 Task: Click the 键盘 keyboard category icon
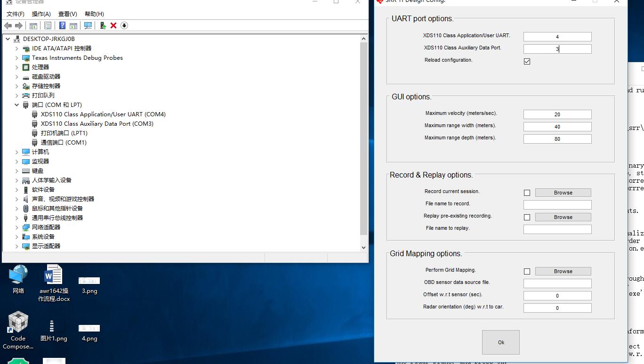pos(26,171)
